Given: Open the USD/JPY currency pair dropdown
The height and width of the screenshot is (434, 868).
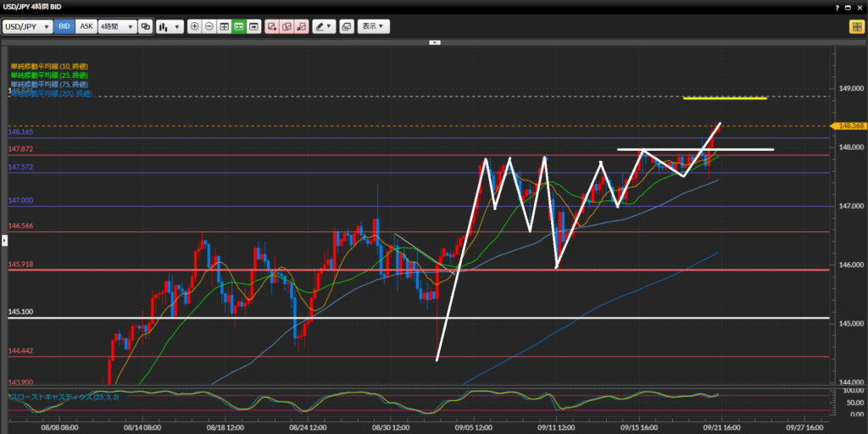Looking at the screenshot, I should [x=27, y=26].
